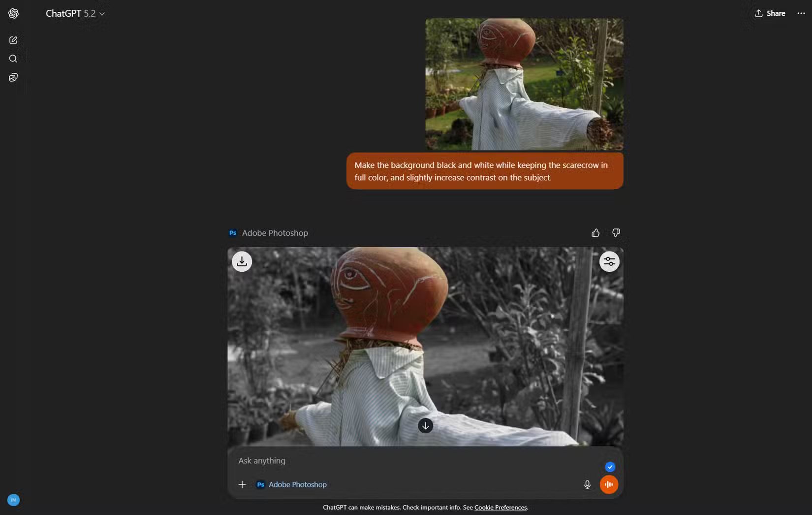Click the plus attachment button
Screen dimensions: 812x515
(x=242, y=484)
